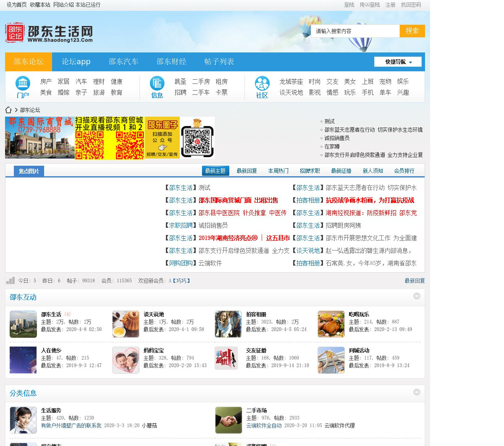
Task: Click the 注册 link
Action: point(390,5)
